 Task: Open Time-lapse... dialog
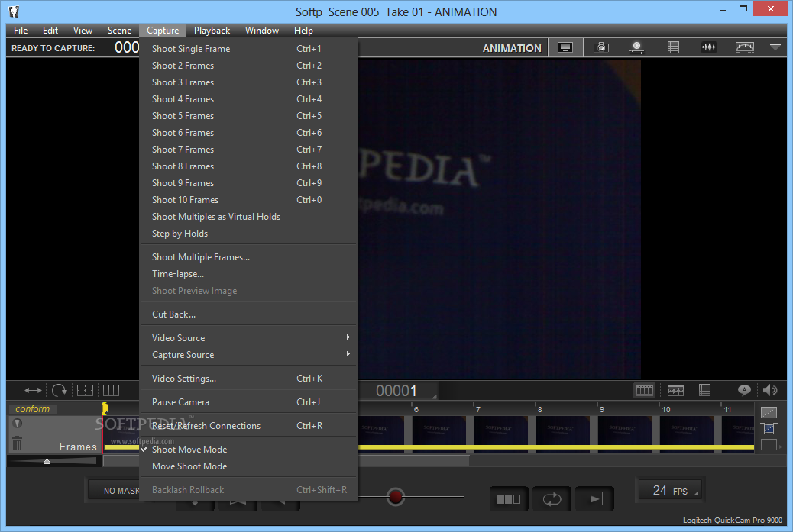point(248,274)
